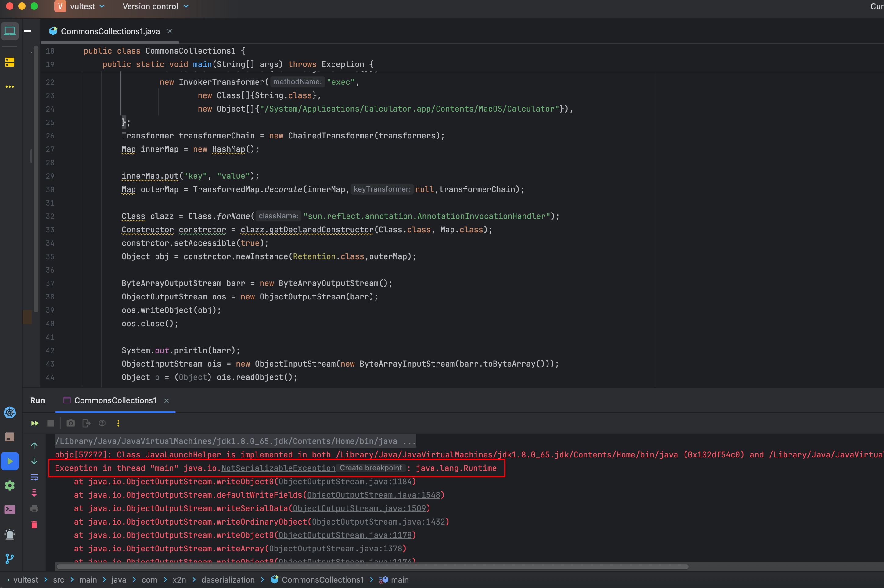The image size is (884, 588).
Task: Stop the running process square button
Action: [x=51, y=423]
